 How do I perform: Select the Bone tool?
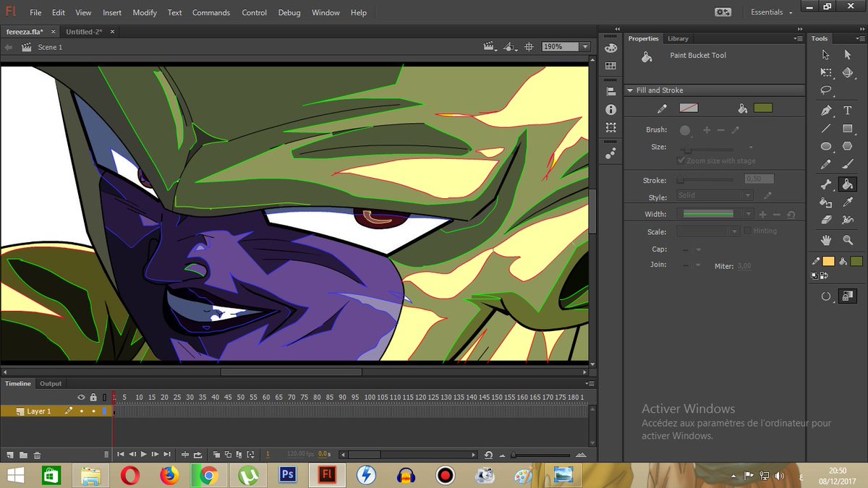(826, 185)
